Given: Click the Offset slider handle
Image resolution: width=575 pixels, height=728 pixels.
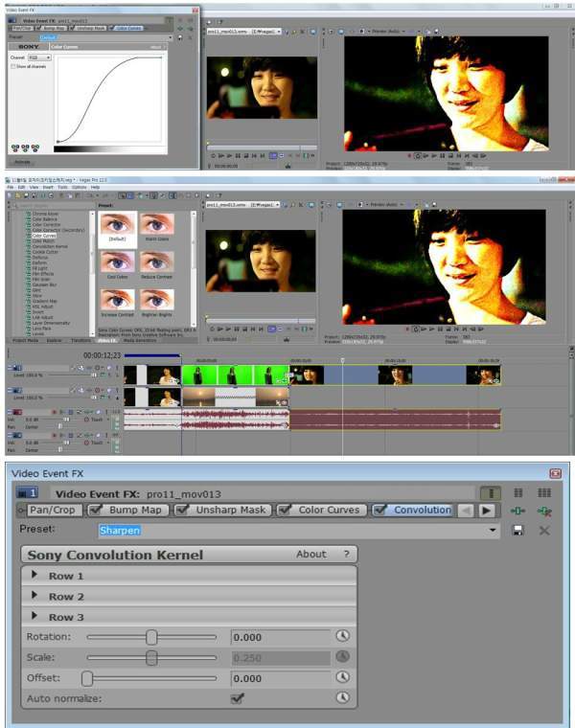Looking at the screenshot, I should coord(87,678).
